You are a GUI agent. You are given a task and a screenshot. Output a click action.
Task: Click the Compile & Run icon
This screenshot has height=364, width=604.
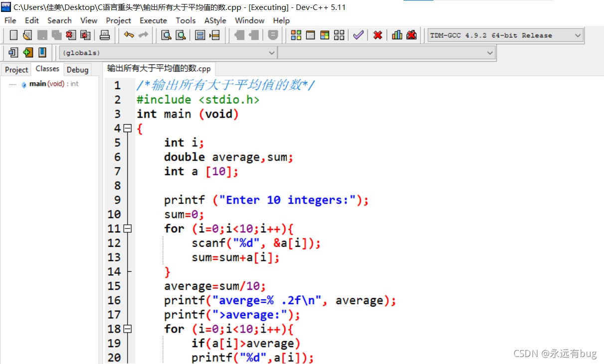[x=325, y=35]
